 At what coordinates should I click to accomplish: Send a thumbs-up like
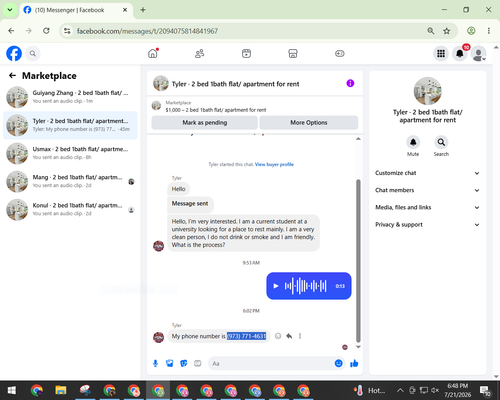tap(354, 363)
